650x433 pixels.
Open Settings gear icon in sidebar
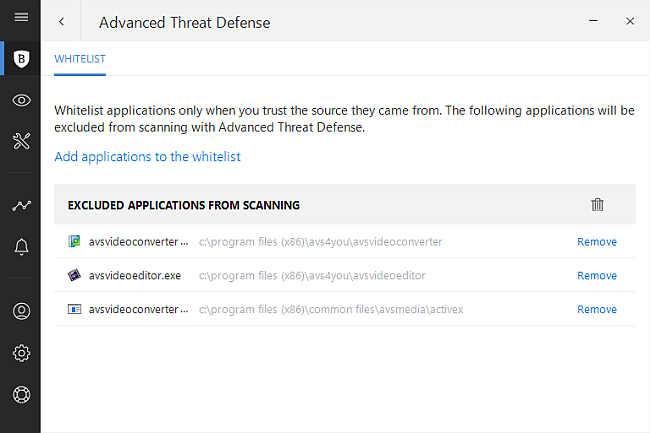(21, 353)
